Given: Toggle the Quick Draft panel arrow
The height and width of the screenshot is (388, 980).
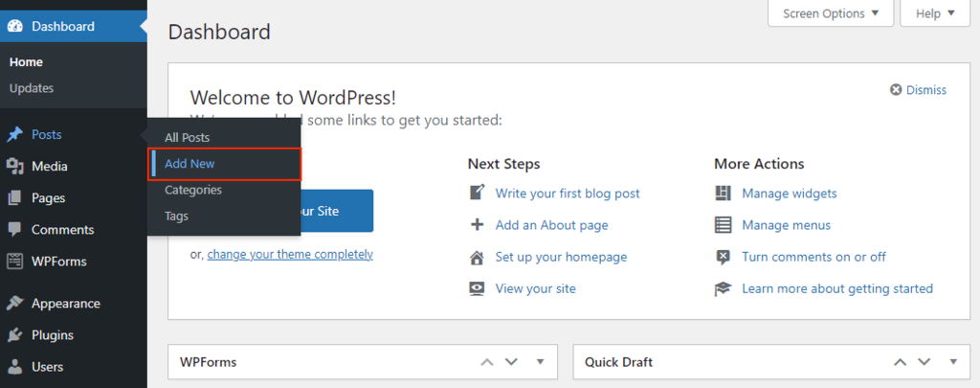Looking at the screenshot, I should coord(952,362).
